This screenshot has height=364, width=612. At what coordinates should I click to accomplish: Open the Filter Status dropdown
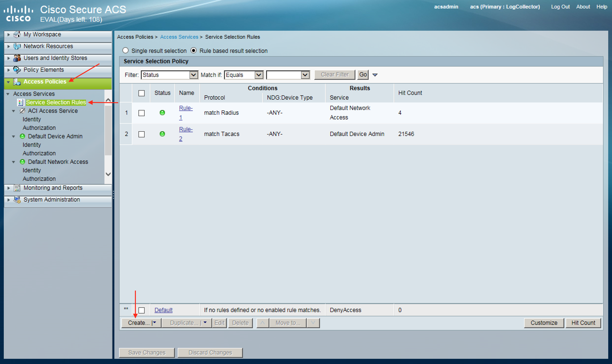coord(194,75)
